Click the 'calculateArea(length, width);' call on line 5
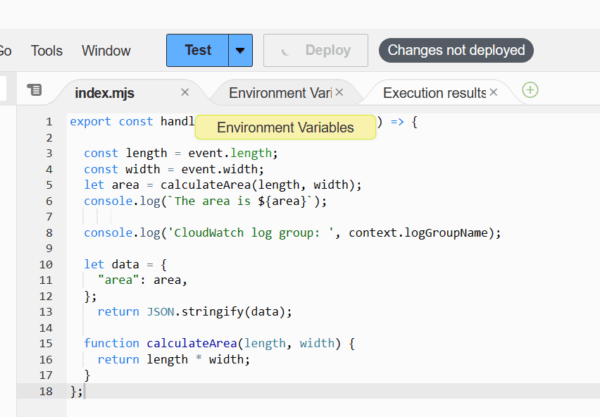Screen dimensions: 600x417 coord(261,185)
